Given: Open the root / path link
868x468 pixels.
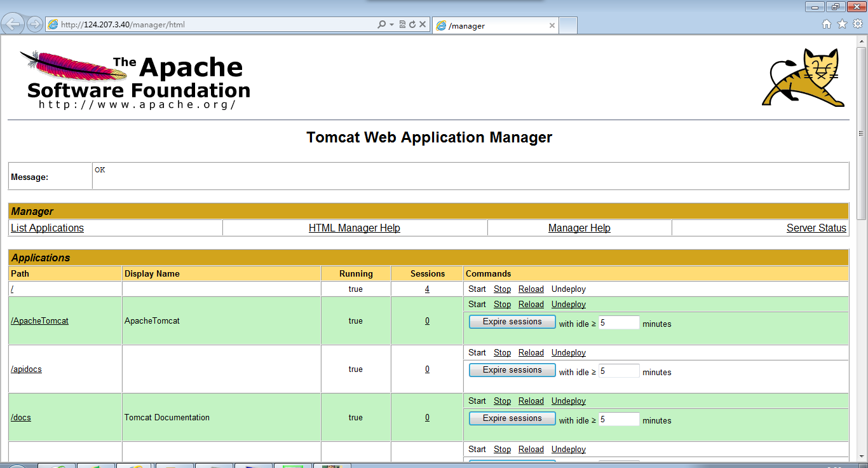Looking at the screenshot, I should 12,289.
